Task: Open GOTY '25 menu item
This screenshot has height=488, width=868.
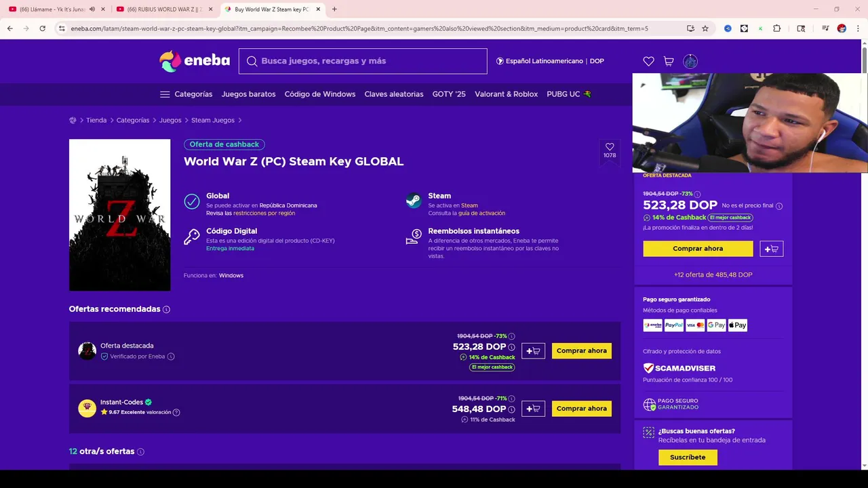Action: [449, 94]
